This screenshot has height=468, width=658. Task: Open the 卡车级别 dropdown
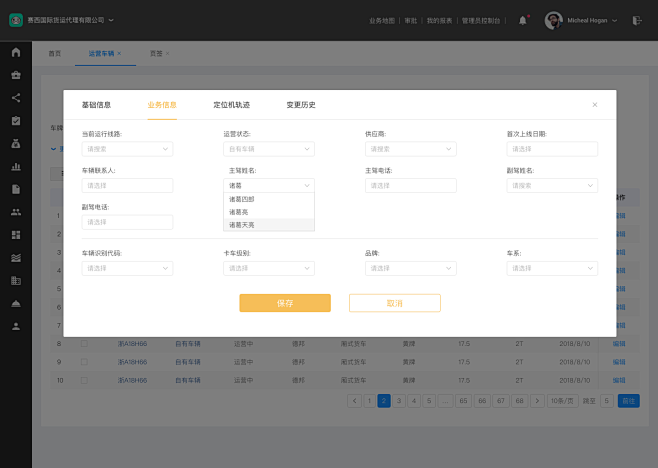(x=269, y=268)
